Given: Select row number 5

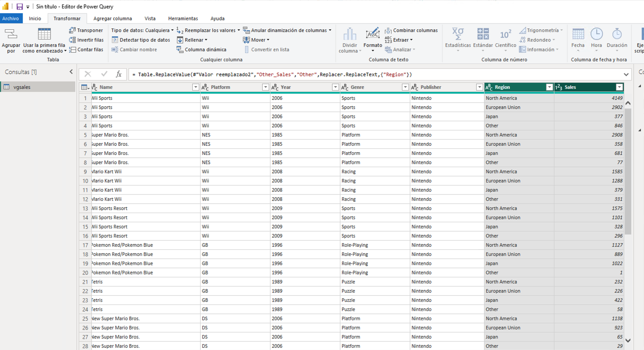Looking at the screenshot, I should pos(85,135).
